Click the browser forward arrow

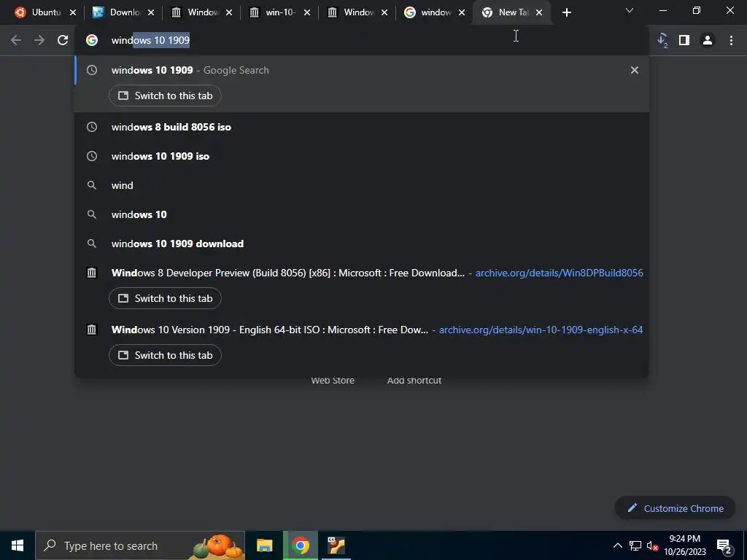tap(39, 41)
